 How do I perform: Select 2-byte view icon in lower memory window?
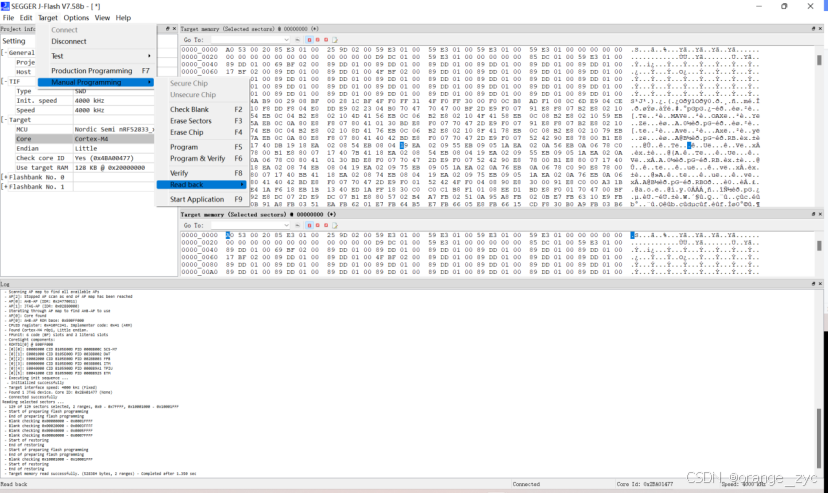pyautogui.click(x=318, y=225)
